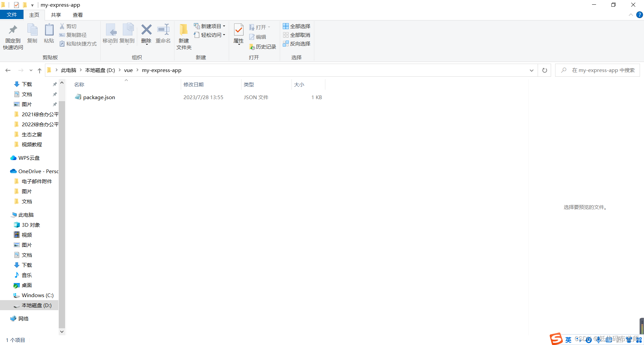The image size is (644, 345).
Task: Select 3D 对象 under 此电脑
Action: coord(31,225)
